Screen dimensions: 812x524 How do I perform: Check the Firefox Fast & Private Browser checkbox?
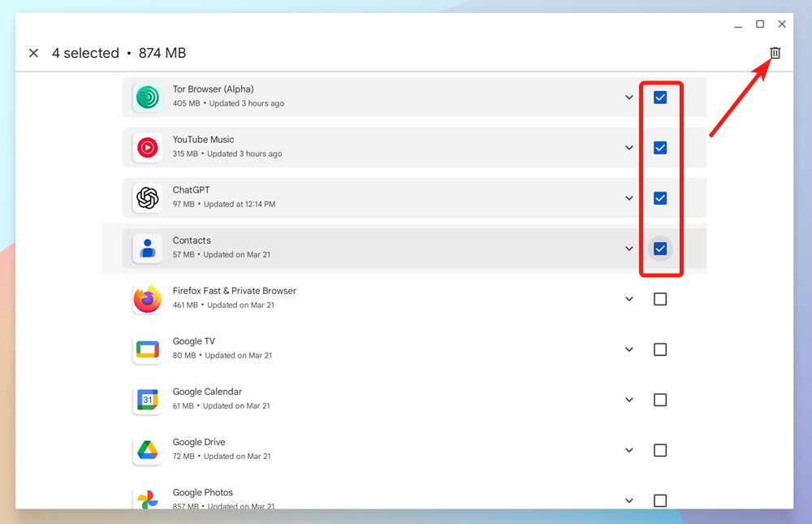coord(660,298)
